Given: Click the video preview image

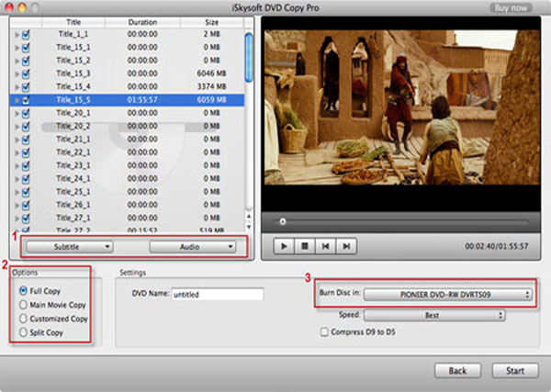Looking at the screenshot, I should point(402,107).
